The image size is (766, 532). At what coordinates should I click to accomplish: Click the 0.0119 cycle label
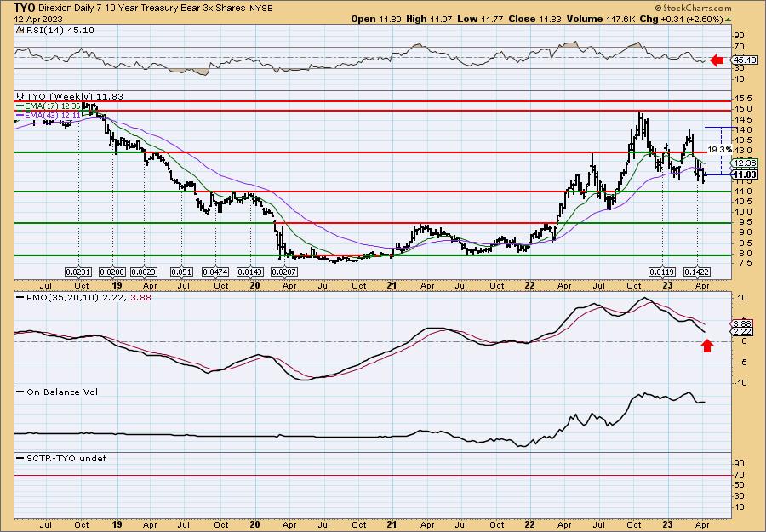[x=662, y=272]
